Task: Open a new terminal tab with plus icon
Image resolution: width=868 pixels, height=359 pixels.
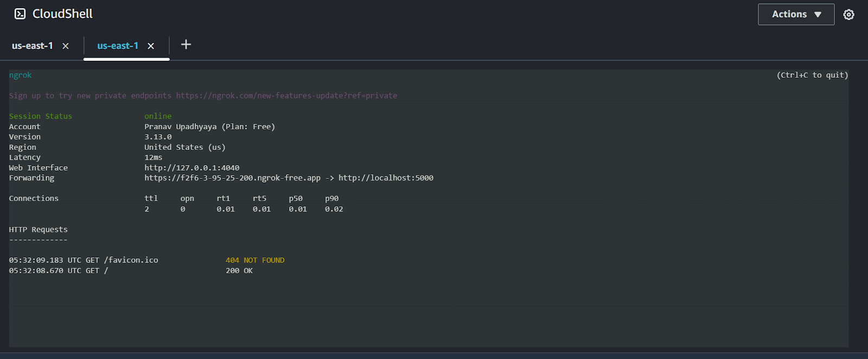Action: click(x=186, y=45)
